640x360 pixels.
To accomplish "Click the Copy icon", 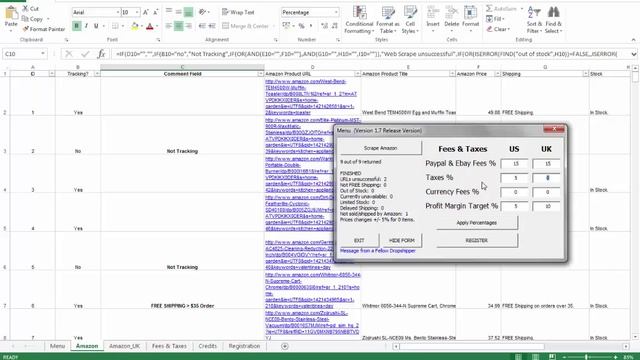I will click(x=25, y=19).
